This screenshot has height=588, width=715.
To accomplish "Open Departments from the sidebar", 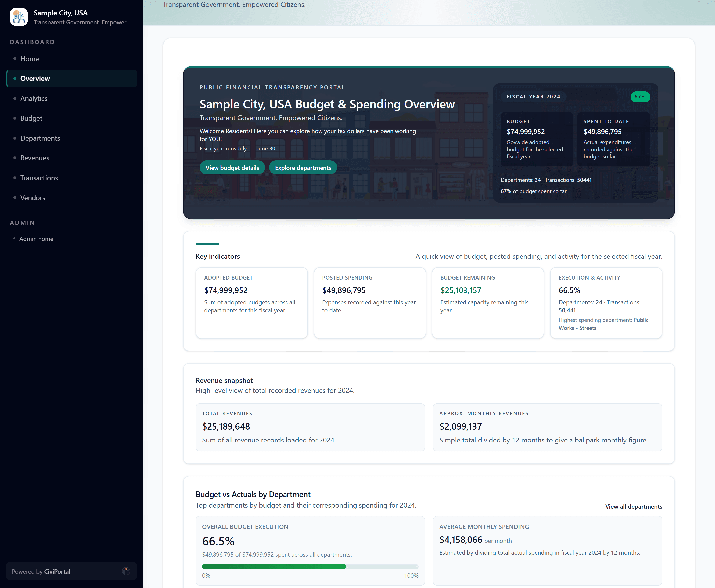I will tap(40, 138).
